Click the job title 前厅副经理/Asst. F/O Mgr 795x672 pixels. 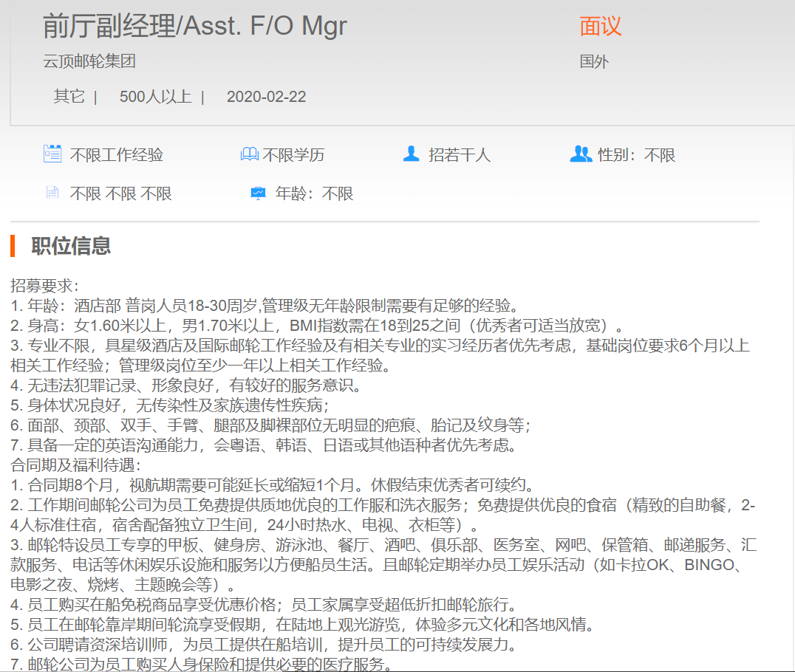pos(194,27)
